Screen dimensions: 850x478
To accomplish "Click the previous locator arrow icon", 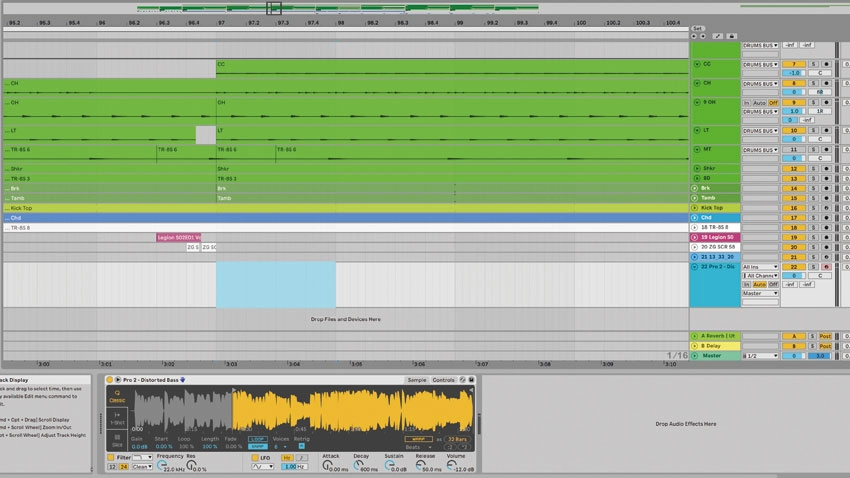I will tap(694, 36).
